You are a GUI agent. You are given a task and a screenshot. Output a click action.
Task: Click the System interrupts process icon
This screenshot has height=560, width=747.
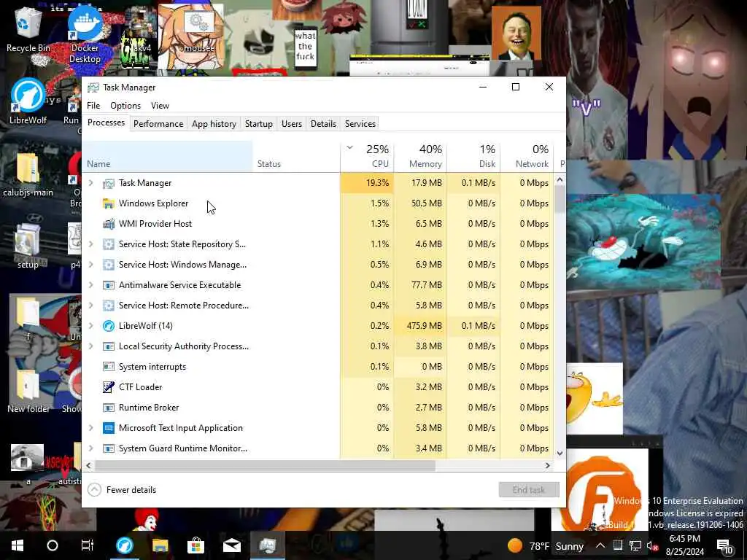coord(109,367)
